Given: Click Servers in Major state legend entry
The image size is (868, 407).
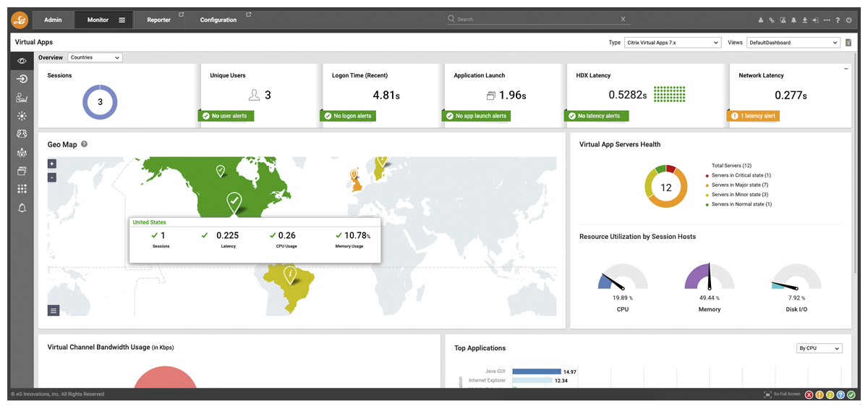Looking at the screenshot, I should pyautogui.click(x=737, y=185).
